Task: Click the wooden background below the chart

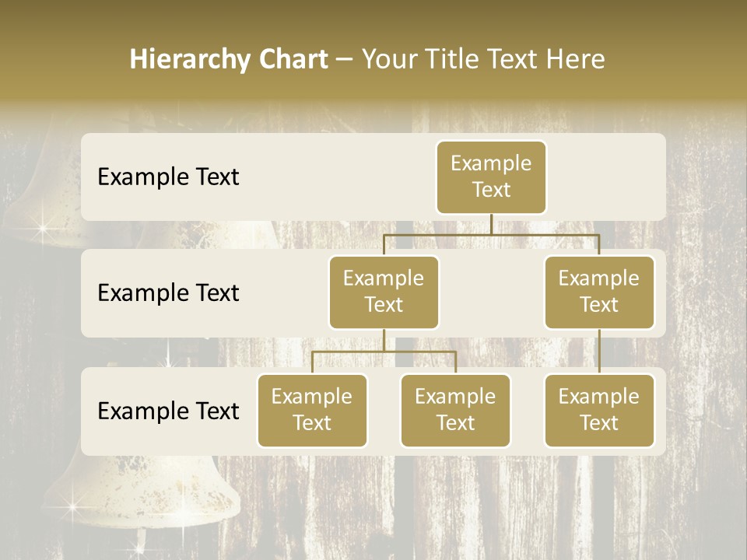Action: click(x=467, y=506)
